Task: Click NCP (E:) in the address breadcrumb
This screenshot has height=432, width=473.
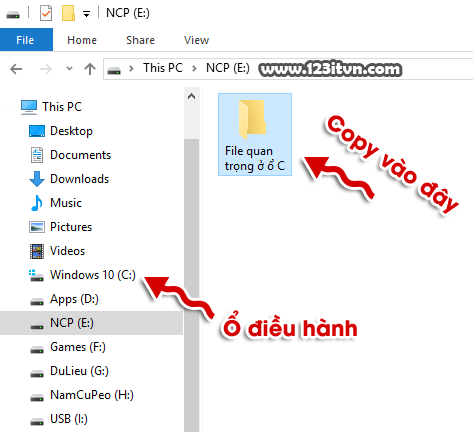Action: tap(228, 68)
